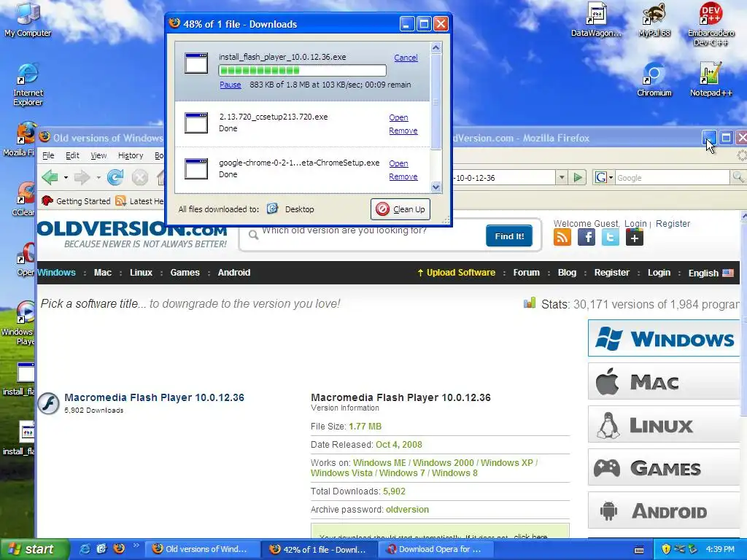The height and width of the screenshot is (560, 747).
Task: Open Getting Started bookmark
Action: tap(76, 201)
